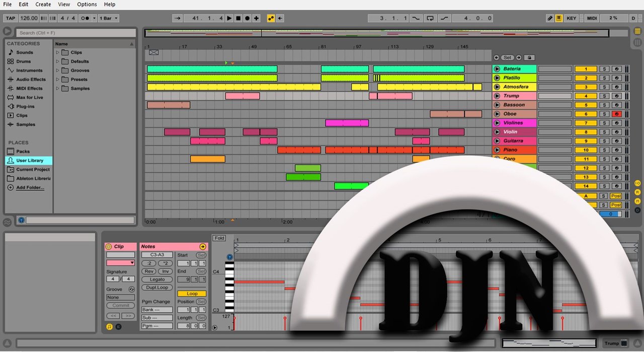
Task: Solo the Piano track
Action: [604, 150]
